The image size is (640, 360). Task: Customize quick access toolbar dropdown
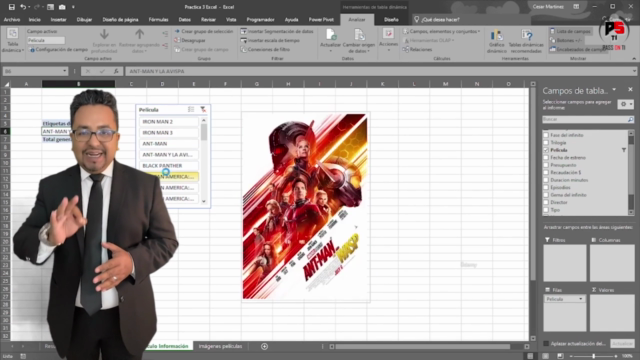point(73,7)
